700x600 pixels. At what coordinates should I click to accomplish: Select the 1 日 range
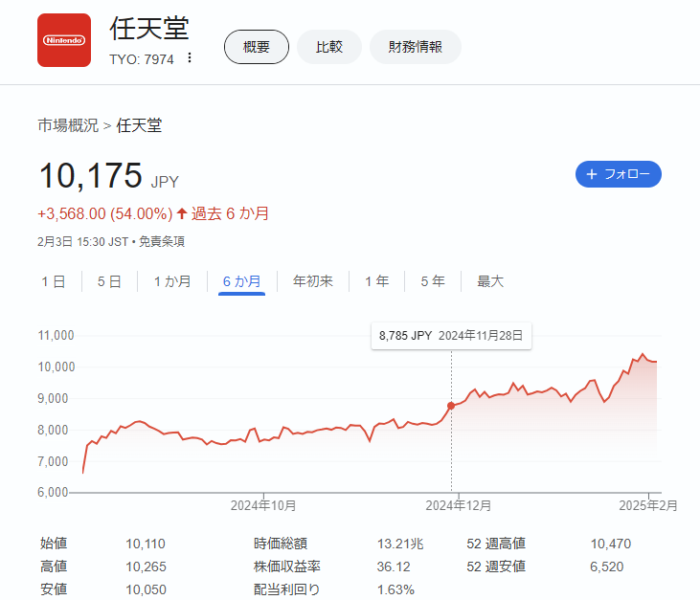[x=54, y=281]
